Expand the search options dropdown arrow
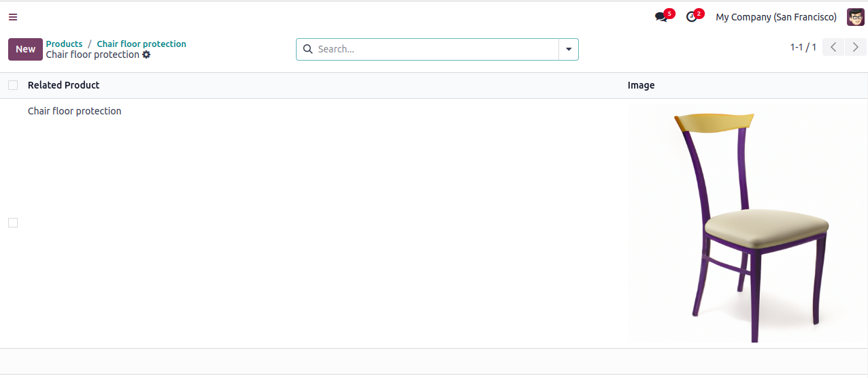868x378 pixels. tap(569, 49)
